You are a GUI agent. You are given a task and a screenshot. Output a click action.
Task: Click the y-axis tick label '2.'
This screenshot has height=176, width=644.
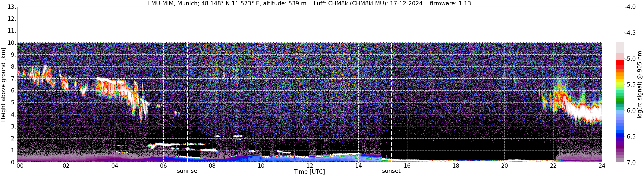pos(13,139)
